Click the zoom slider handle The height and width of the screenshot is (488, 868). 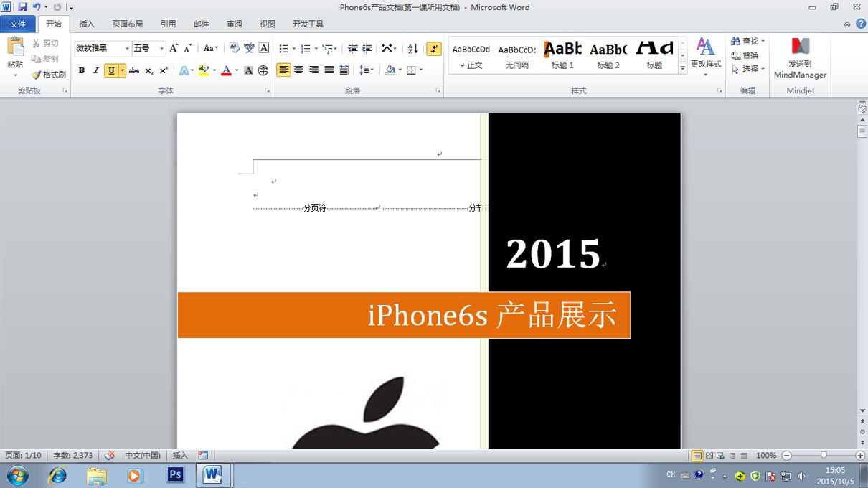(x=824, y=455)
